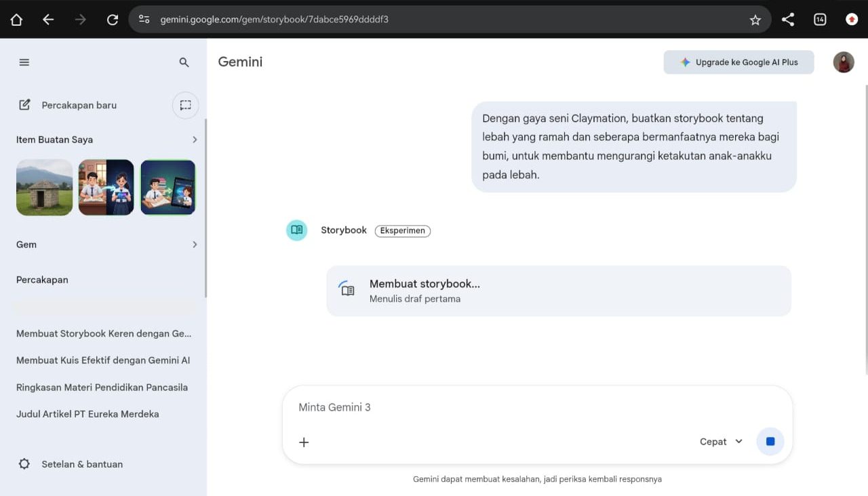The image size is (868, 496).
Task: Open the Ringkasan Materi Pendidikan Pancasila conversation
Action: [102, 388]
